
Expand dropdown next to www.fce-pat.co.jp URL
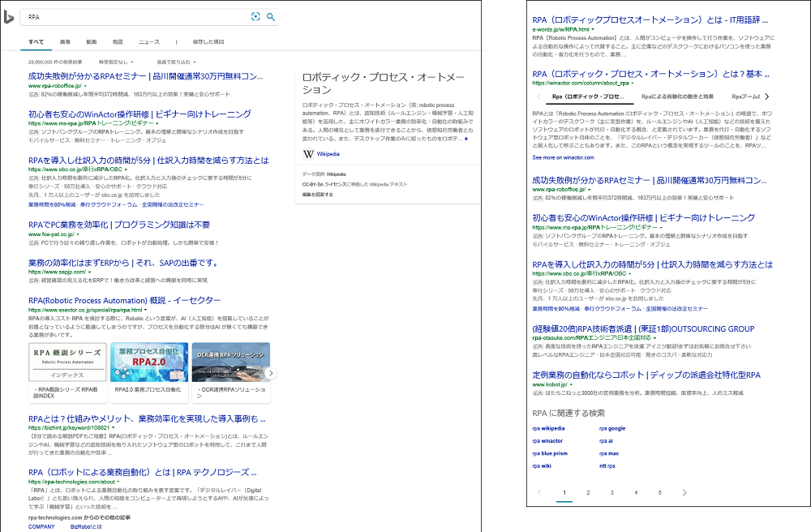(78, 234)
